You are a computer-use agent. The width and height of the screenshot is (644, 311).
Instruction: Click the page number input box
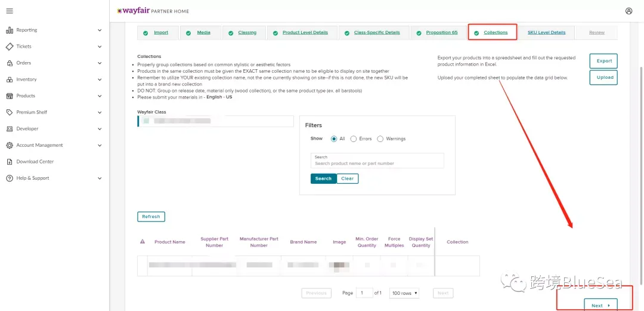click(364, 293)
